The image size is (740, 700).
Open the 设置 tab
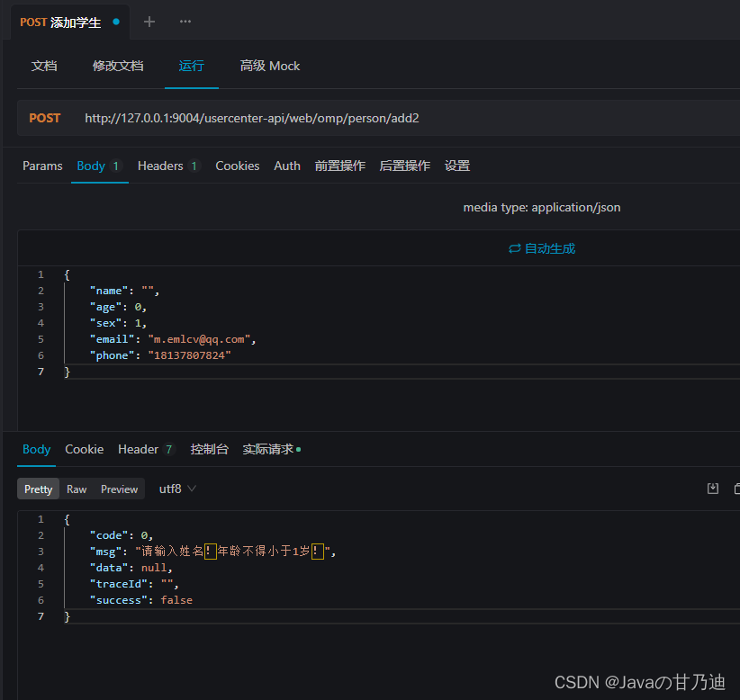coord(457,166)
